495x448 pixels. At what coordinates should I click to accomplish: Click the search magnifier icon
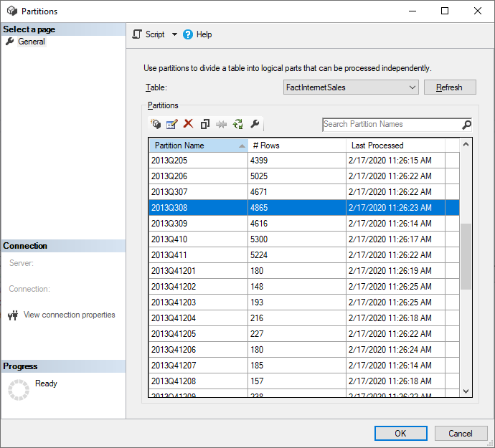point(466,125)
